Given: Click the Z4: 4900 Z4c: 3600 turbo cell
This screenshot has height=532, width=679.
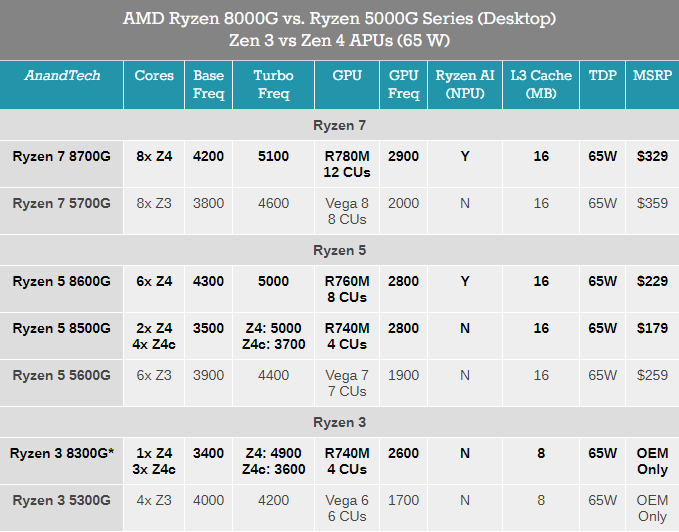Looking at the screenshot, I should point(273,461).
